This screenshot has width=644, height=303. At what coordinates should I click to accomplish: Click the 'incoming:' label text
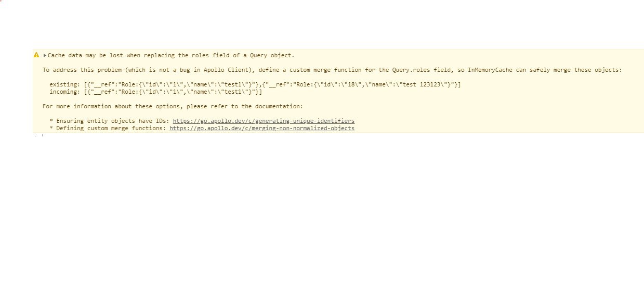pyautogui.click(x=64, y=92)
